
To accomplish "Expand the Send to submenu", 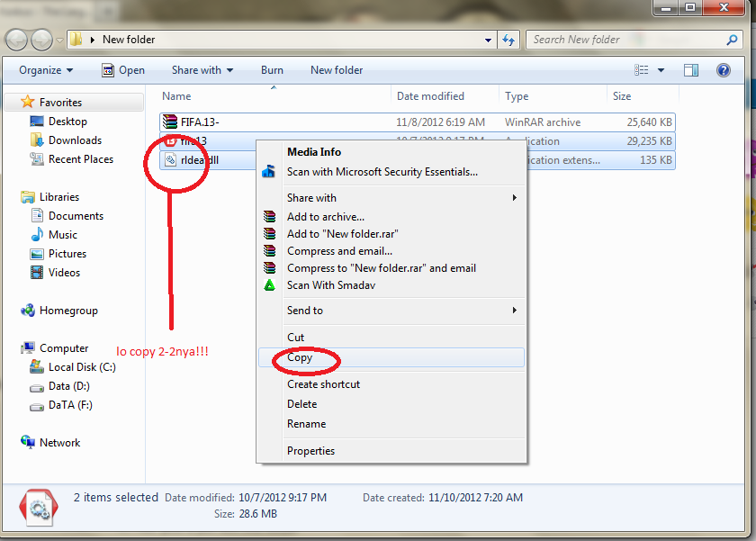I will [391, 311].
